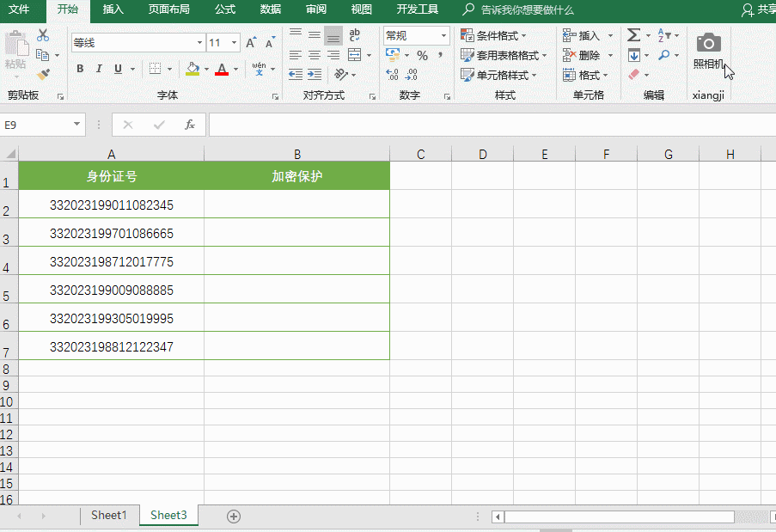Click merge and center icon
Screen dimensions: 776x532
click(x=354, y=55)
